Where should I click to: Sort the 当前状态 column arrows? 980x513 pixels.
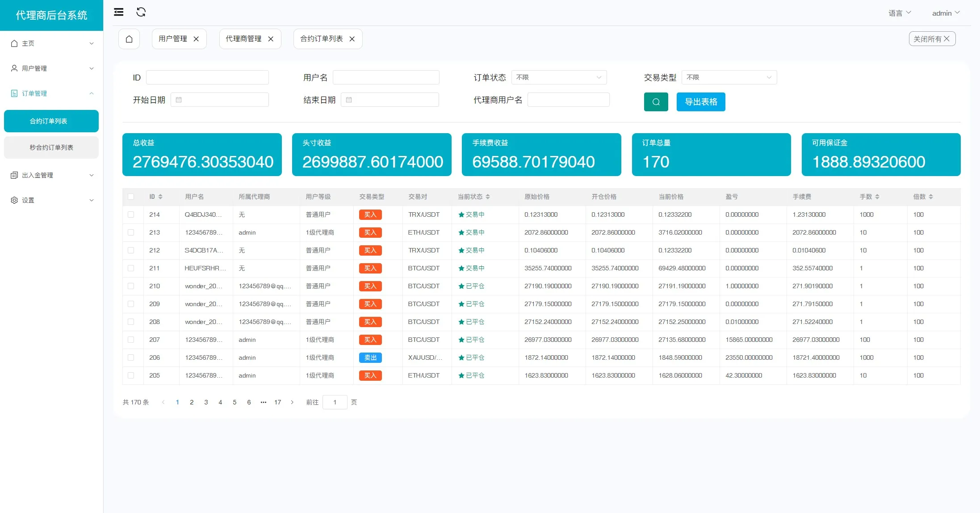click(488, 197)
